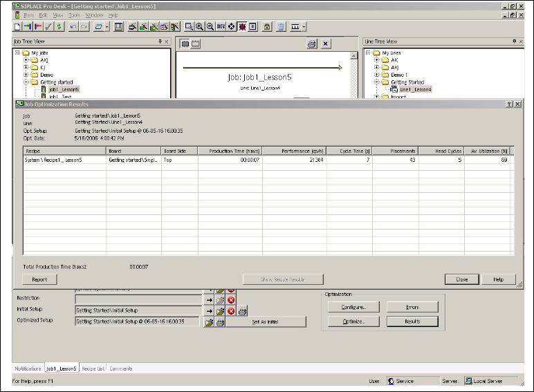Click the New item toolbar icon
The width and height of the screenshot is (534, 392).
coord(17,26)
